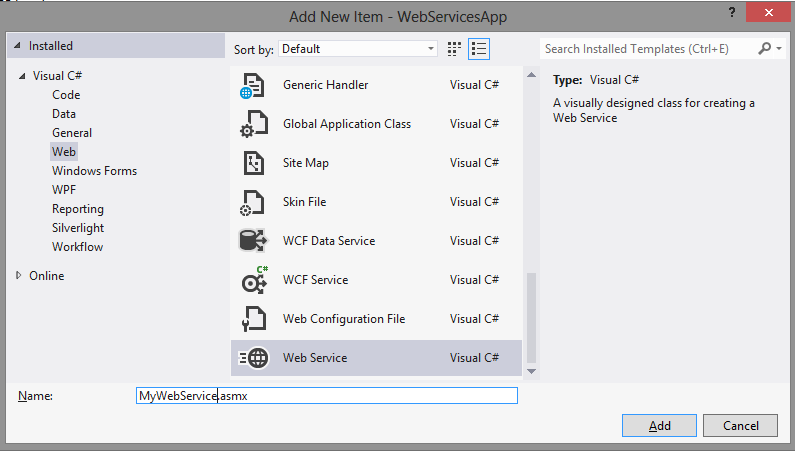Click the Cancel button

pyautogui.click(x=740, y=426)
